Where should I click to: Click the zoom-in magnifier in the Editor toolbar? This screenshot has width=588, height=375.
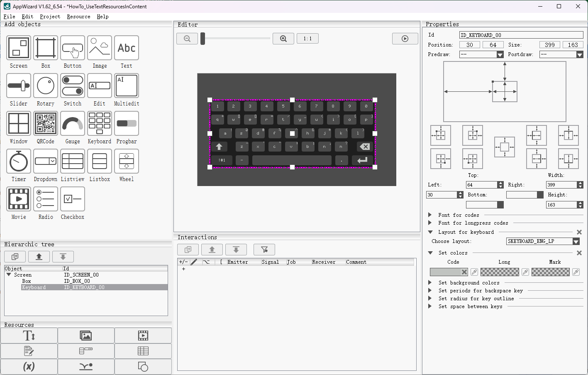(x=283, y=38)
